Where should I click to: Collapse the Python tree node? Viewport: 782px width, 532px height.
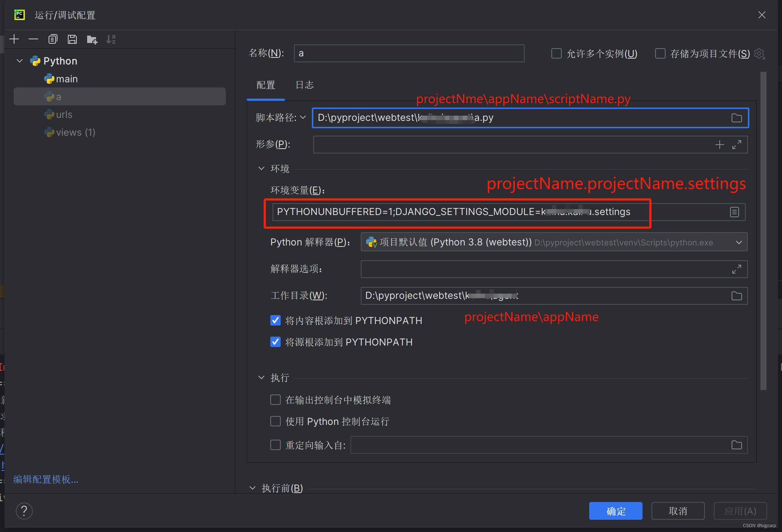point(20,61)
